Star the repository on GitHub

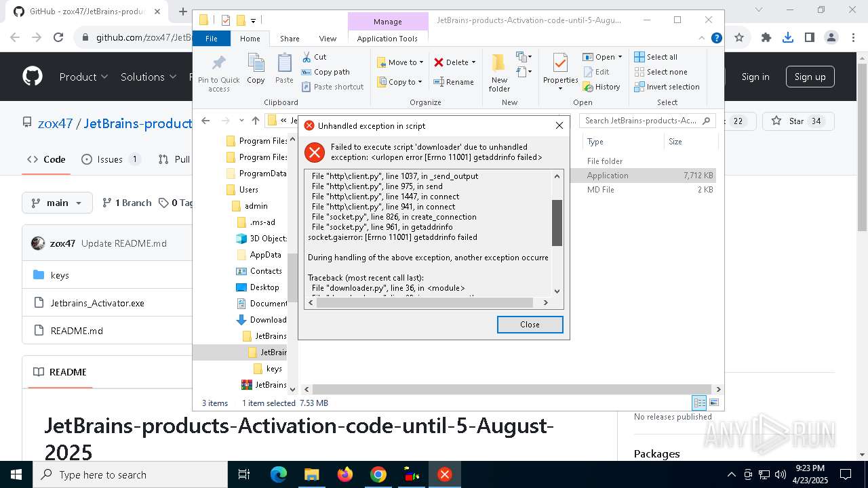pyautogui.click(x=797, y=121)
